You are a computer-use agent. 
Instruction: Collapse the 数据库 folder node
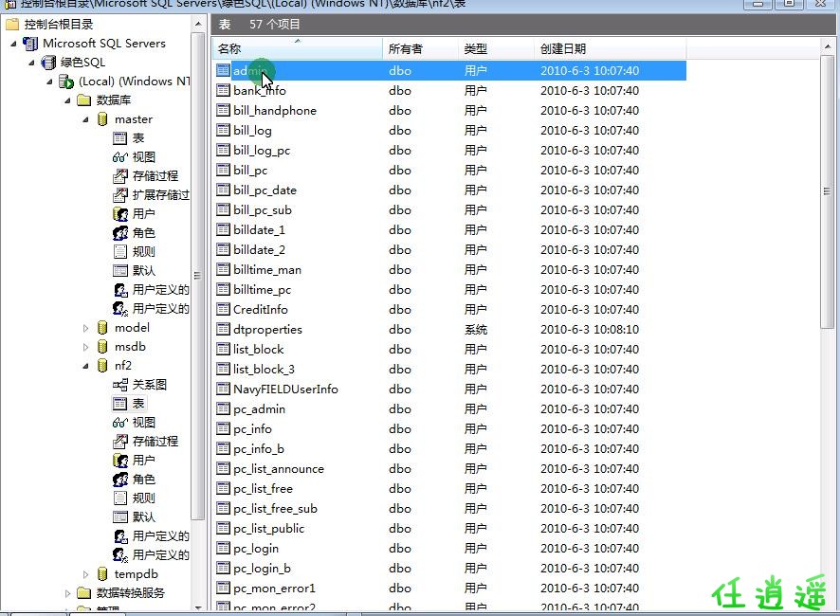click(67, 100)
